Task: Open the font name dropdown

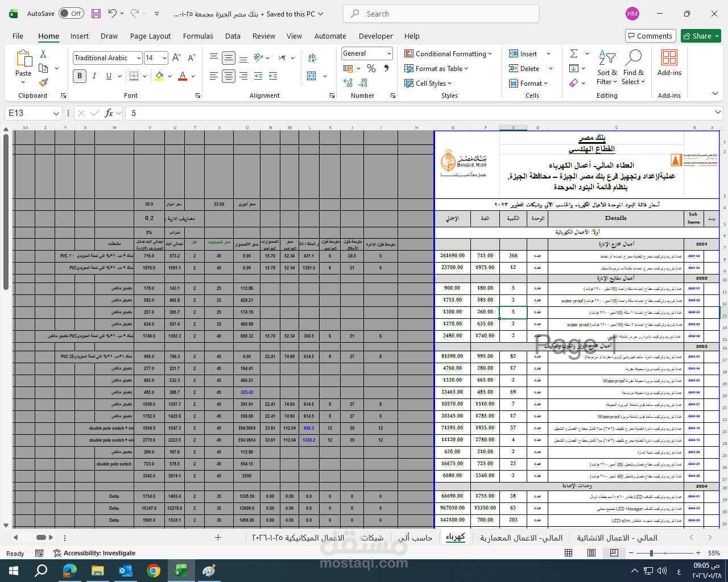Action: (139, 58)
